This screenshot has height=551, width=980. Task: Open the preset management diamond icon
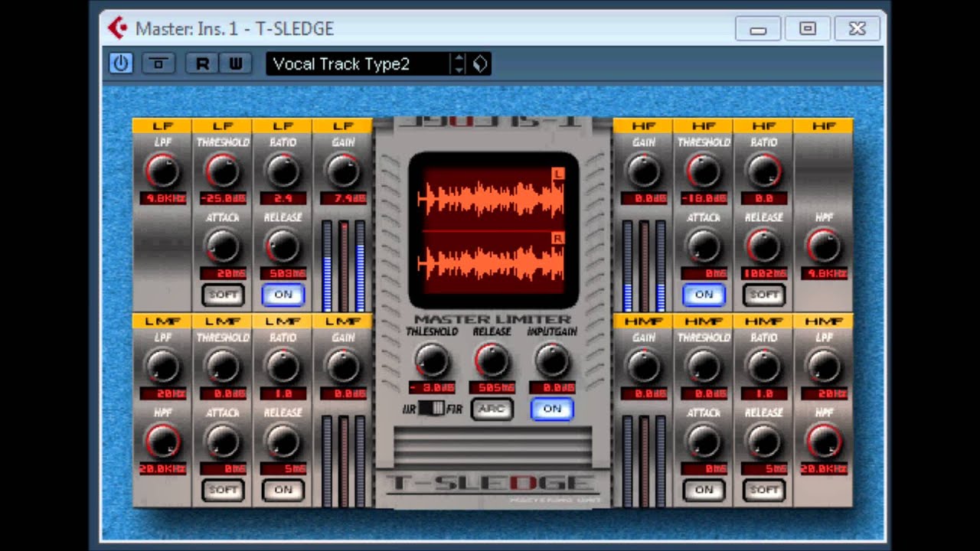(x=479, y=64)
